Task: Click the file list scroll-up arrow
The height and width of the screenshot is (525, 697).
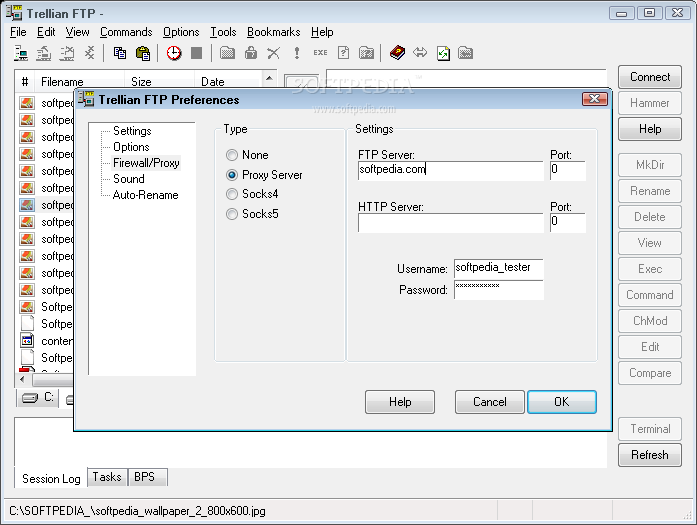Action: (269, 78)
